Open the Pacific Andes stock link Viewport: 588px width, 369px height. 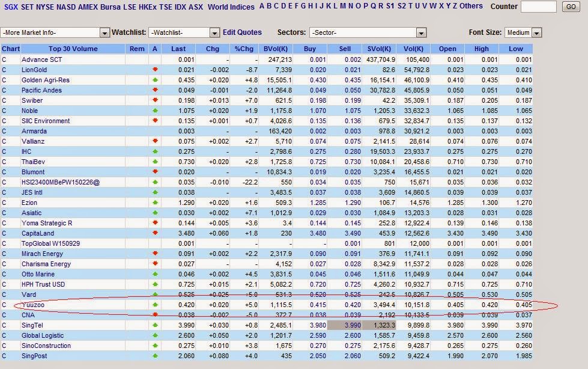(x=41, y=90)
